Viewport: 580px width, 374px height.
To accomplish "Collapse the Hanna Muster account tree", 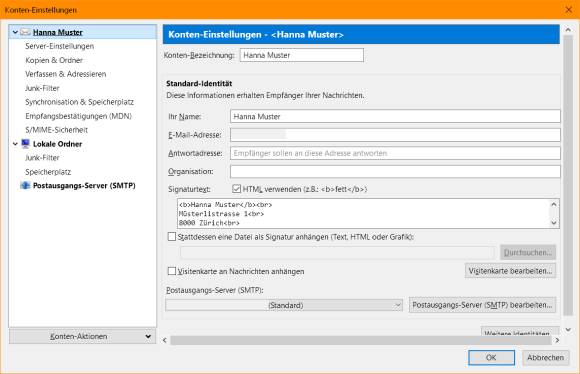I will (15, 32).
